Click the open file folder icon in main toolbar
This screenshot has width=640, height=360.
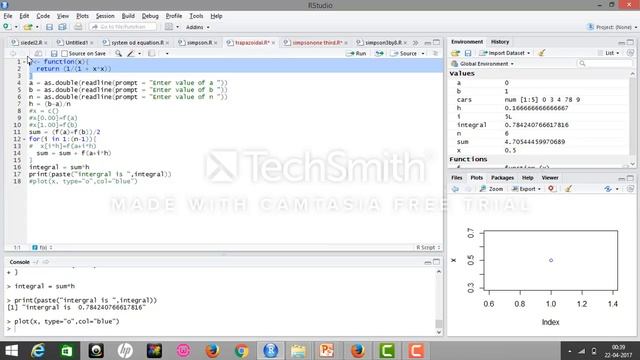28,27
